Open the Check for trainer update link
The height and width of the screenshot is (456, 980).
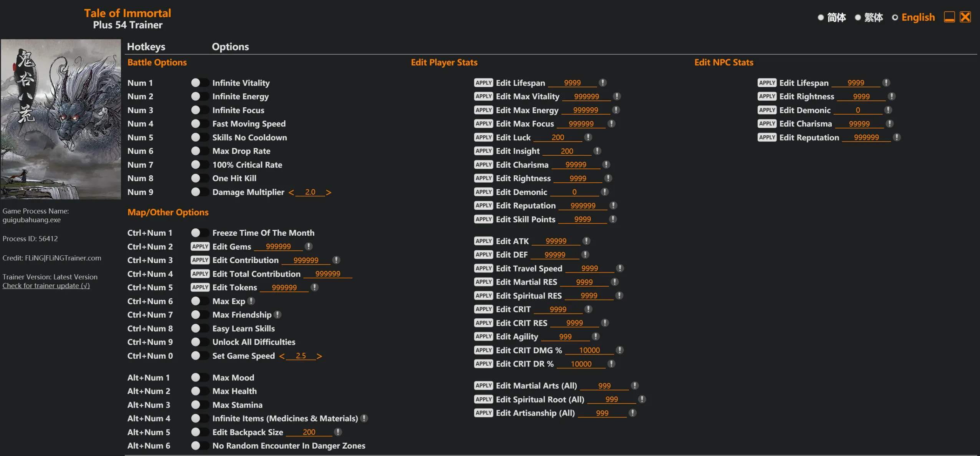pos(46,286)
